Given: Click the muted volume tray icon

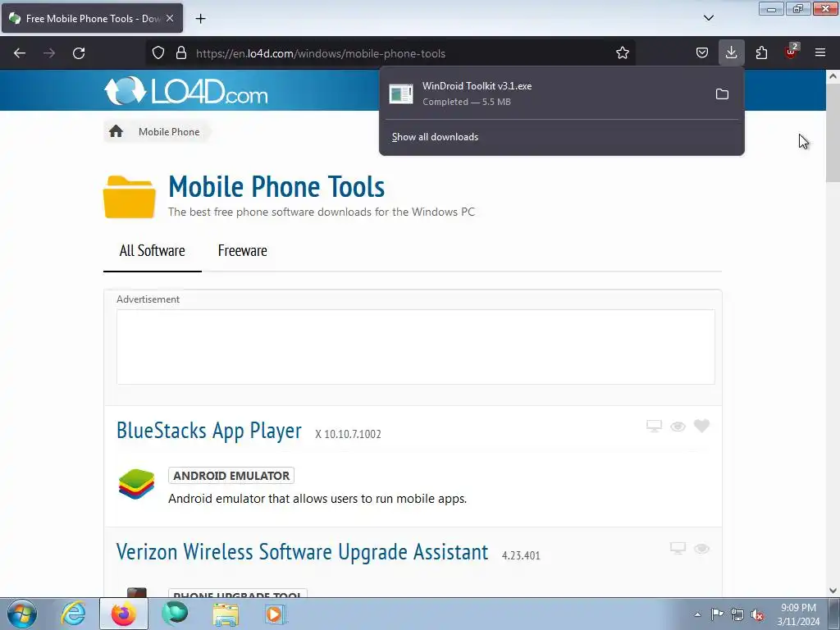Looking at the screenshot, I should (757, 614).
